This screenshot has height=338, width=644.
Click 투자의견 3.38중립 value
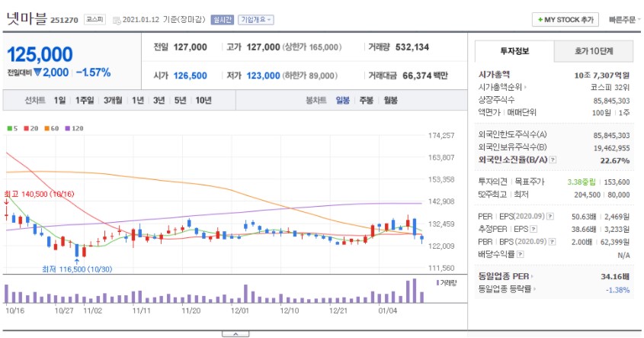[x=582, y=182]
